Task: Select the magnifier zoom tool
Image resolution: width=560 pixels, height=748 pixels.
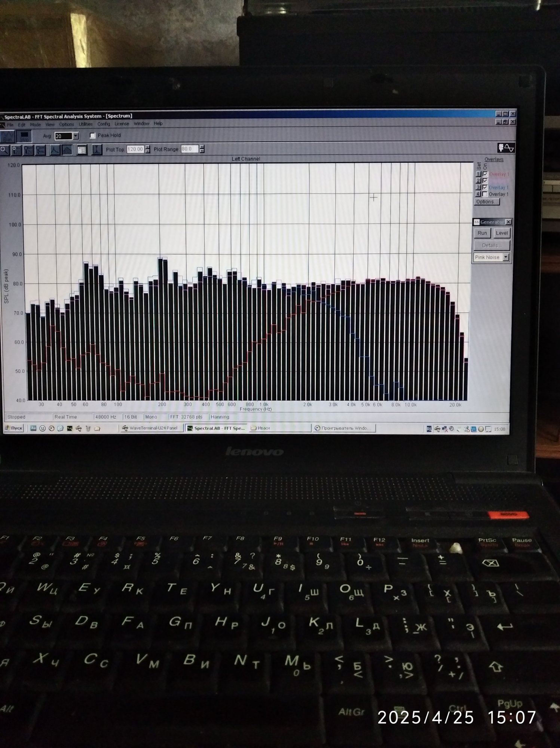Action: [4, 150]
